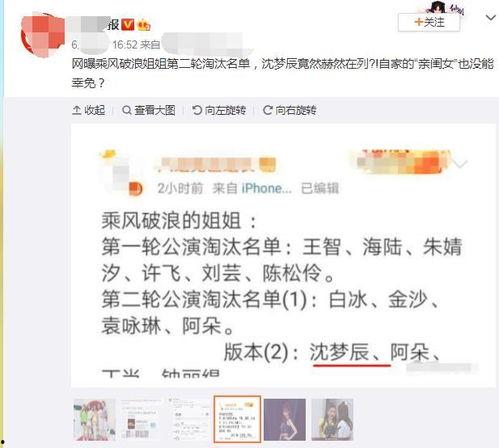Click the 16:52 post timestamp
Viewport: 499px width, 448px height.
tap(125, 45)
